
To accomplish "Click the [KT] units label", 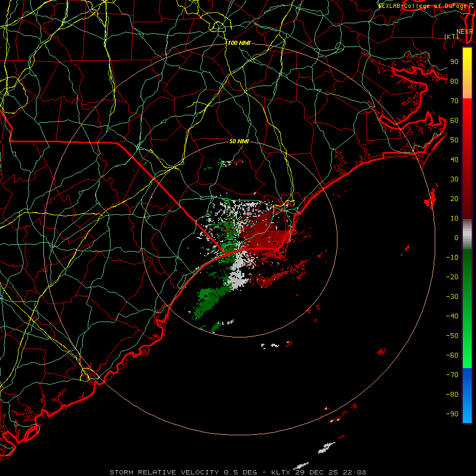I will (x=452, y=36).
